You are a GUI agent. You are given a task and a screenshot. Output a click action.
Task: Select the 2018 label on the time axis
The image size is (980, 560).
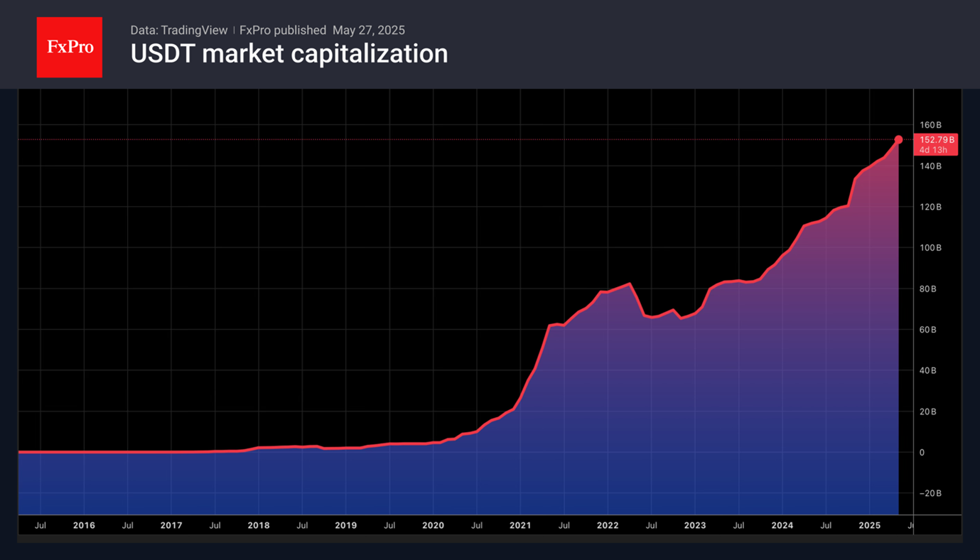point(259,526)
